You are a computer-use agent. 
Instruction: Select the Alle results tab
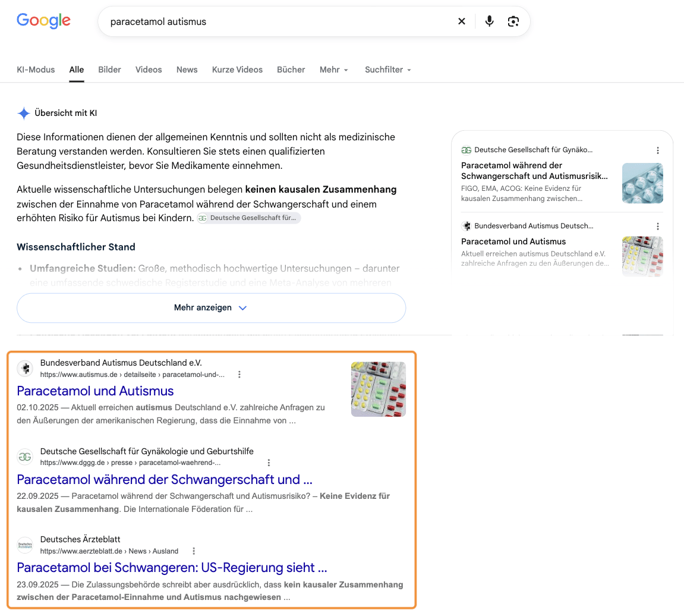pos(76,70)
